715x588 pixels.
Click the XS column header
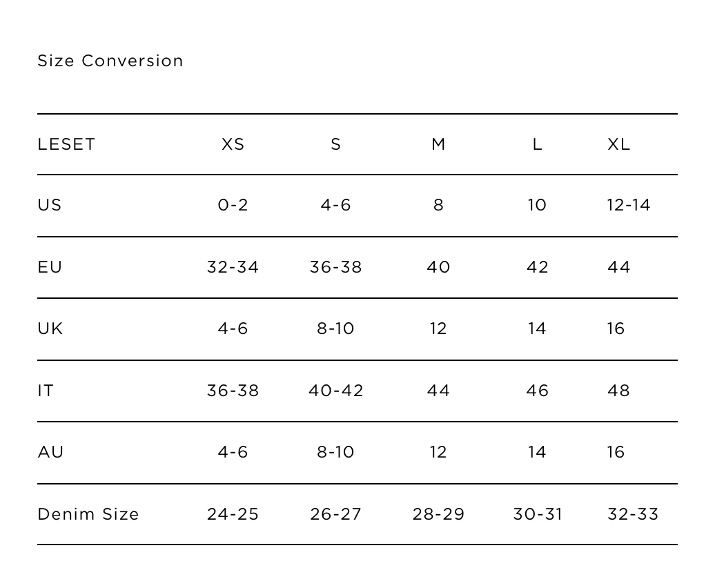233,144
